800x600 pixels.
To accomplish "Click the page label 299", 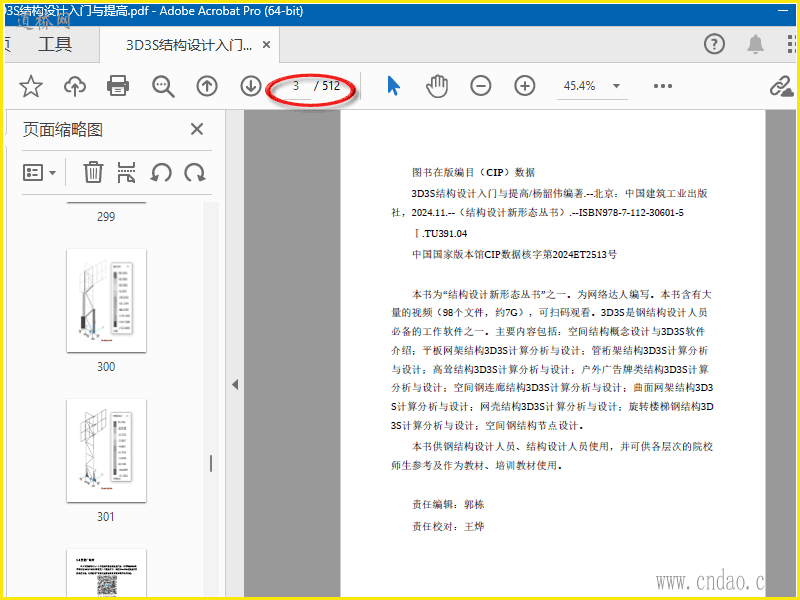I will 106,217.
